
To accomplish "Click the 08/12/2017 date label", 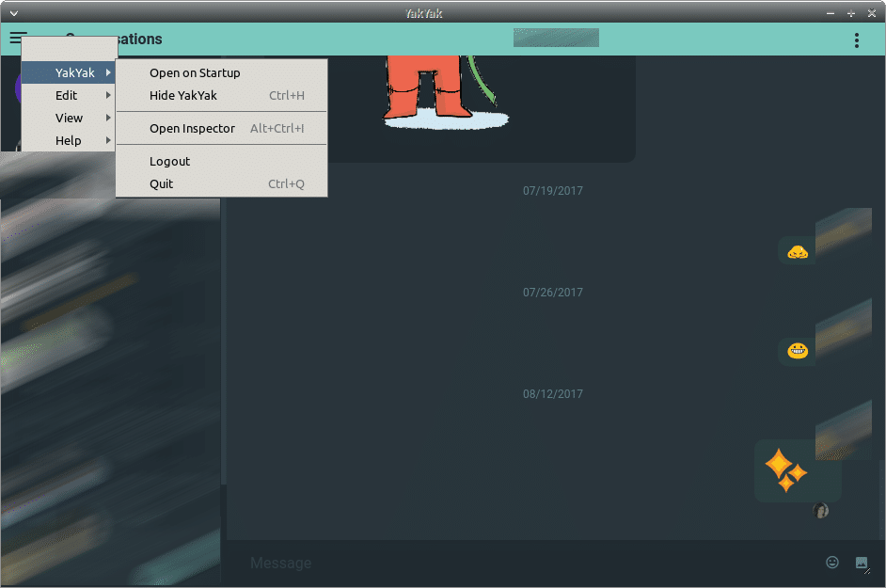I will [553, 394].
